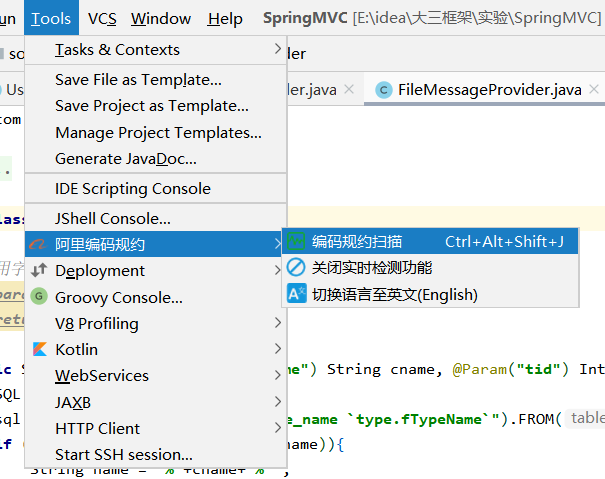Choose 关闭实时检测功能 option
This screenshot has width=605, height=479.
pos(430,267)
